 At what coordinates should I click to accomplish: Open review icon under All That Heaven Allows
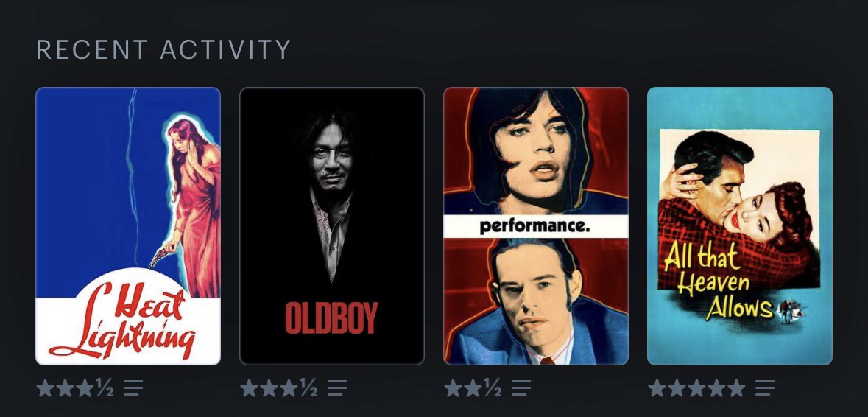tap(764, 388)
